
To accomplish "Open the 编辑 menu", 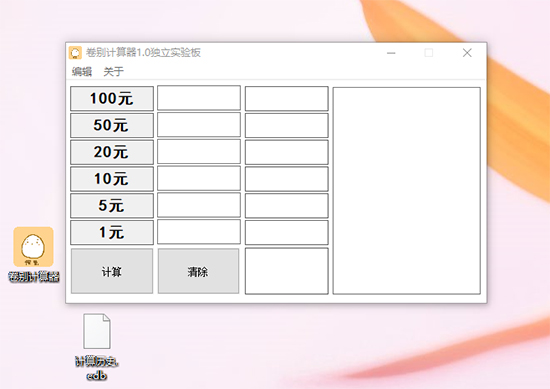I will 82,72.
